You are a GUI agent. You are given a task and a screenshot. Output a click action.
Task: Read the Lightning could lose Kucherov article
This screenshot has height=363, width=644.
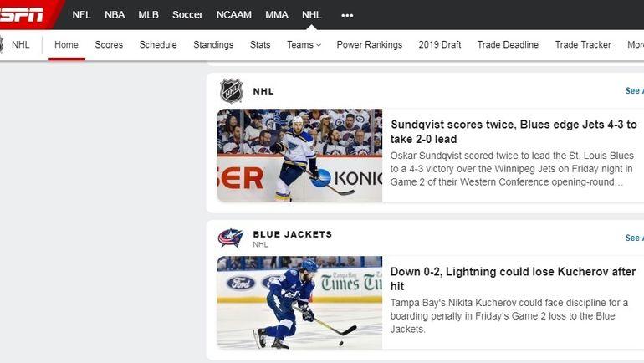(513, 279)
